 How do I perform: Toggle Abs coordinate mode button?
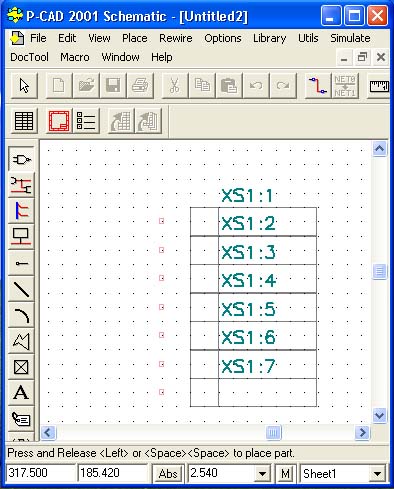tap(168, 473)
